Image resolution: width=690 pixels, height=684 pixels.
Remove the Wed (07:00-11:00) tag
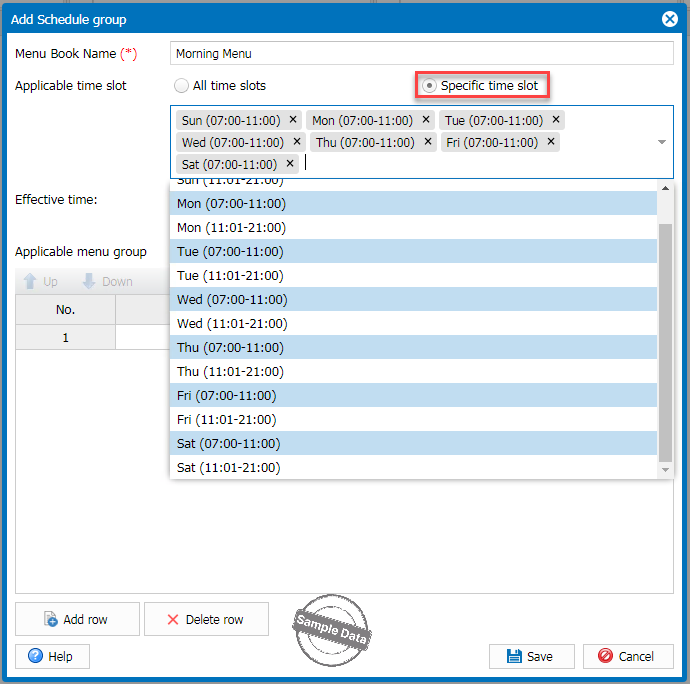[x=297, y=142]
